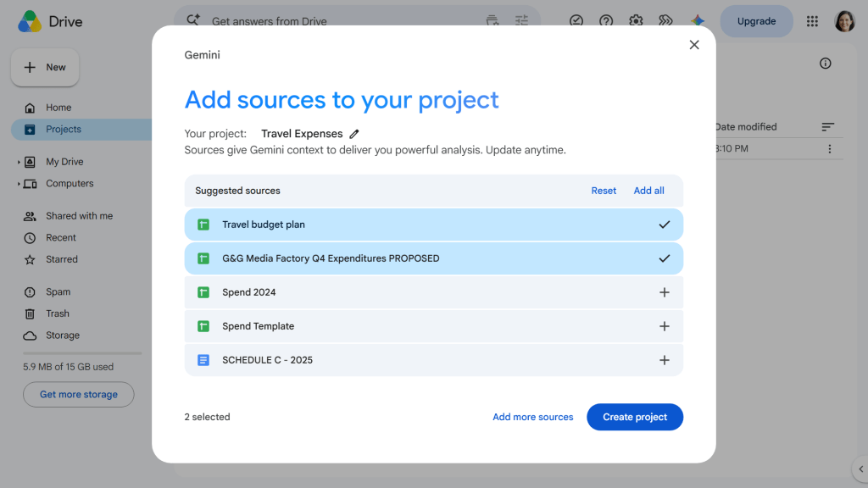Viewport: 868px width, 488px height.
Task: Select the Spend 2024 row text
Action: point(249,292)
